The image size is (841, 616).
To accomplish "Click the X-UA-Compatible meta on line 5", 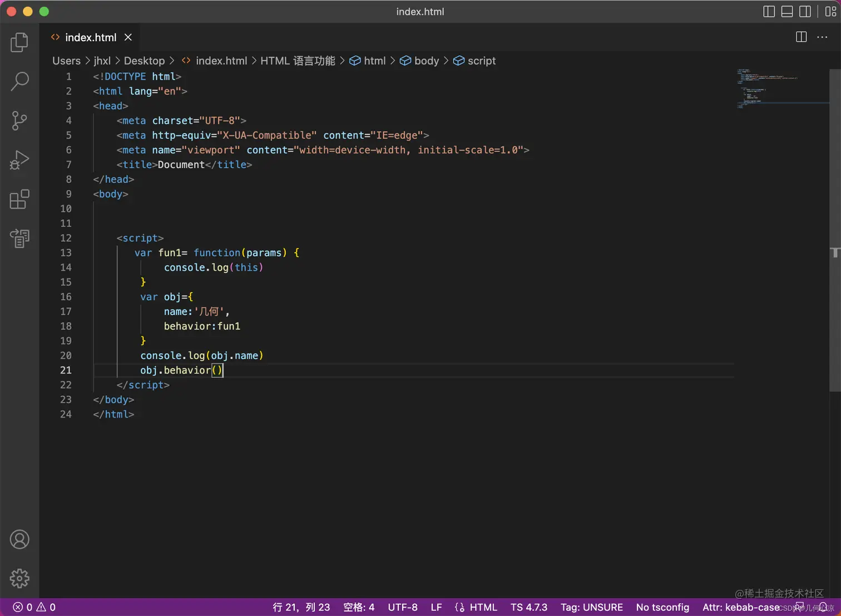I will 273,135.
